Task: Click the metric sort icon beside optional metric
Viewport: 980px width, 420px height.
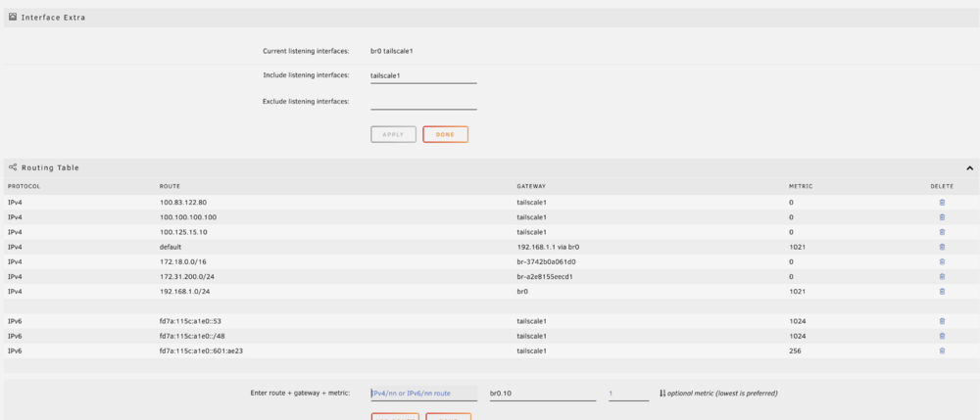Action: pyautogui.click(x=662, y=394)
